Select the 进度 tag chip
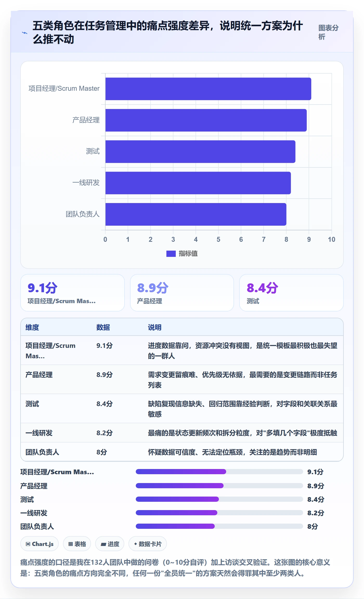This screenshot has height=599, width=364. tap(110, 544)
